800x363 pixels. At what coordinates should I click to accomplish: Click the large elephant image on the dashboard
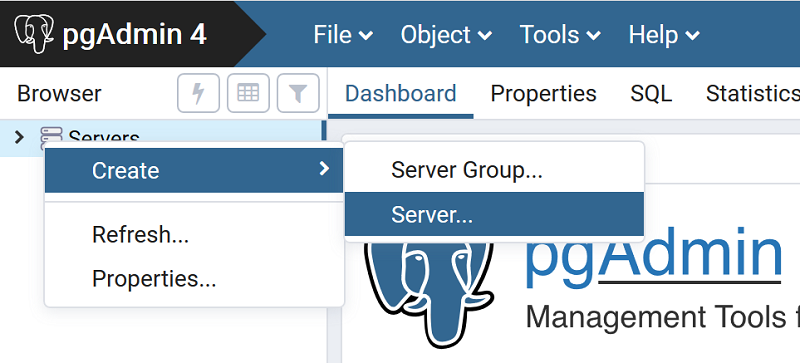pyautogui.click(x=429, y=295)
